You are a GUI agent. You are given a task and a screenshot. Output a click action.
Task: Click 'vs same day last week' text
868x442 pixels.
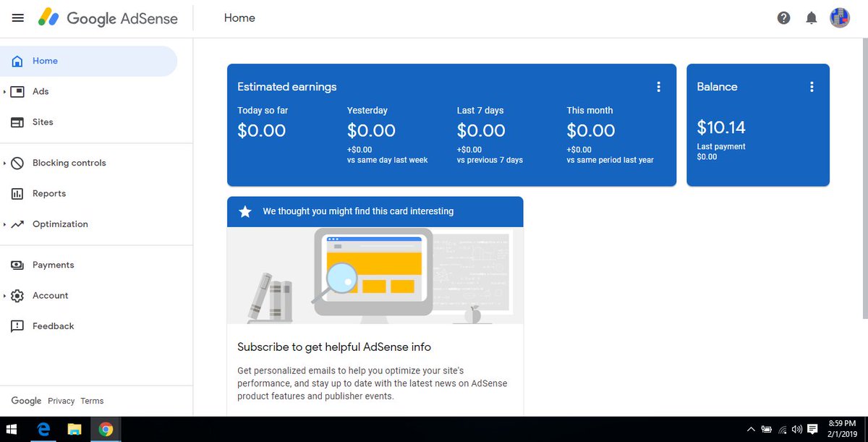[x=388, y=160]
